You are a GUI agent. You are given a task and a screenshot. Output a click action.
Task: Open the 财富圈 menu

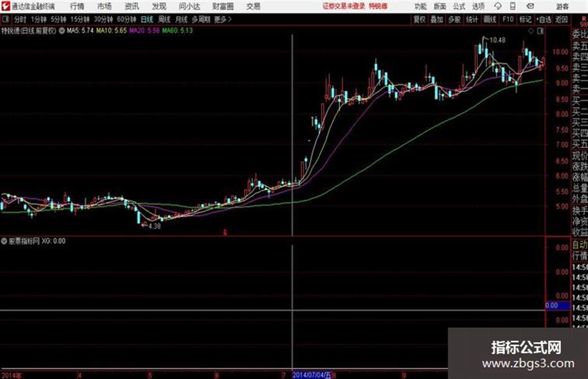tap(223, 6)
